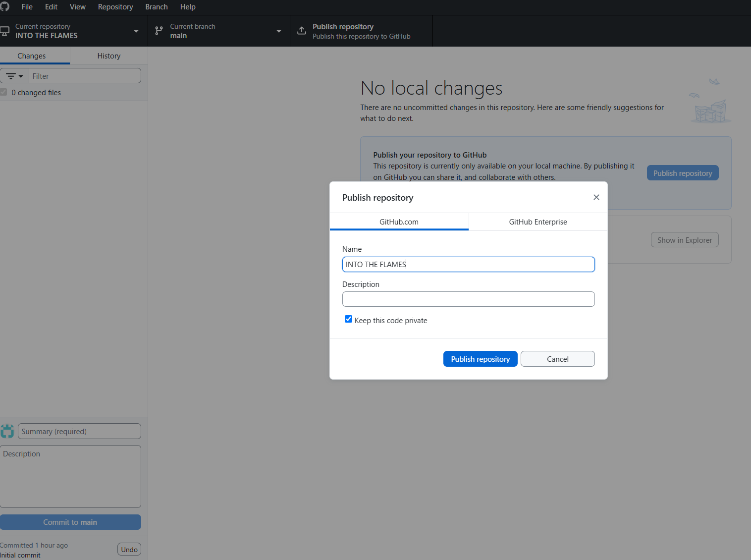Select the GitHub Enterprise tab
The height and width of the screenshot is (560, 751).
tap(538, 222)
